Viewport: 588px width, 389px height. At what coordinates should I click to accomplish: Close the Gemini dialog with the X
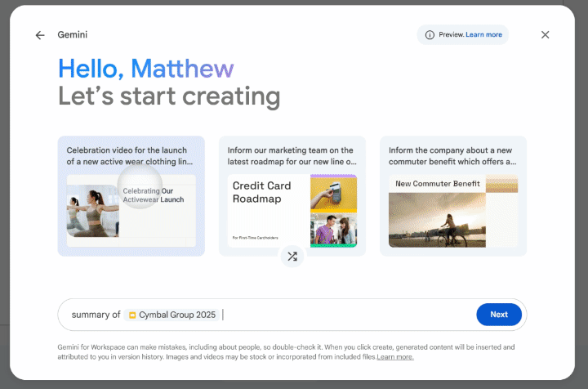coord(546,35)
